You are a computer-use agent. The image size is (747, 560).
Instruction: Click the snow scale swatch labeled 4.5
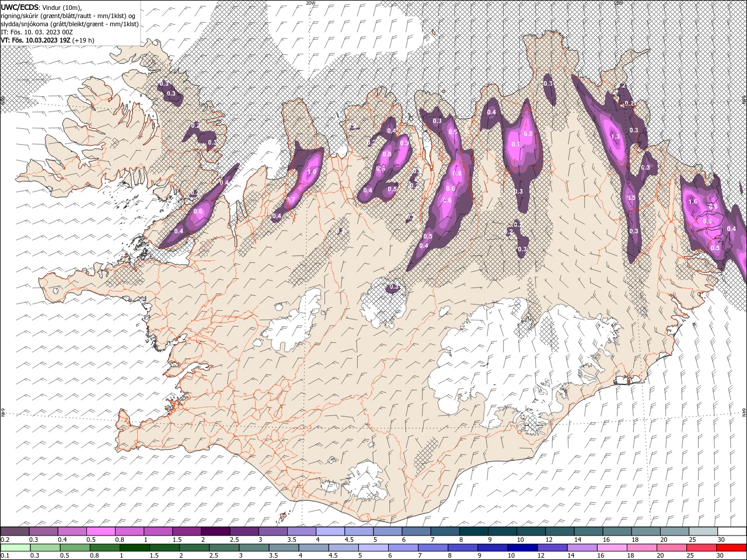point(358,531)
